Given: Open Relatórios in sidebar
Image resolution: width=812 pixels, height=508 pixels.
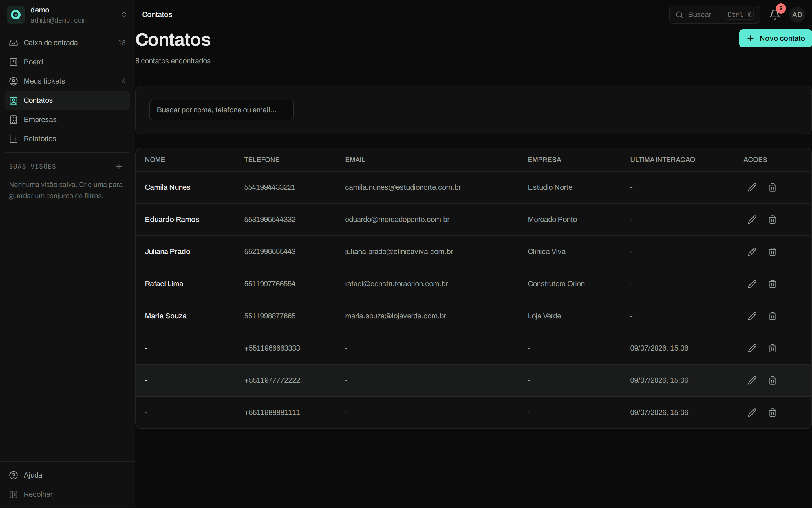Looking at the screenshot, I should tap(67, 138).
